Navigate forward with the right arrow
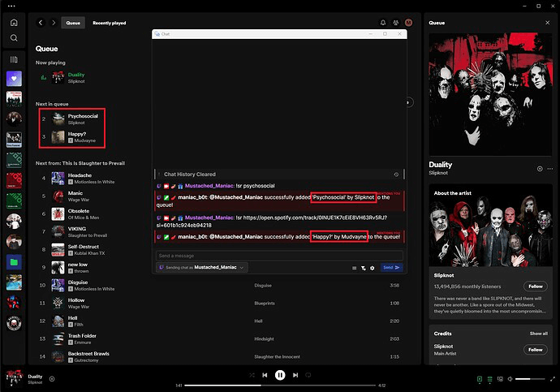 pos(54,23)
